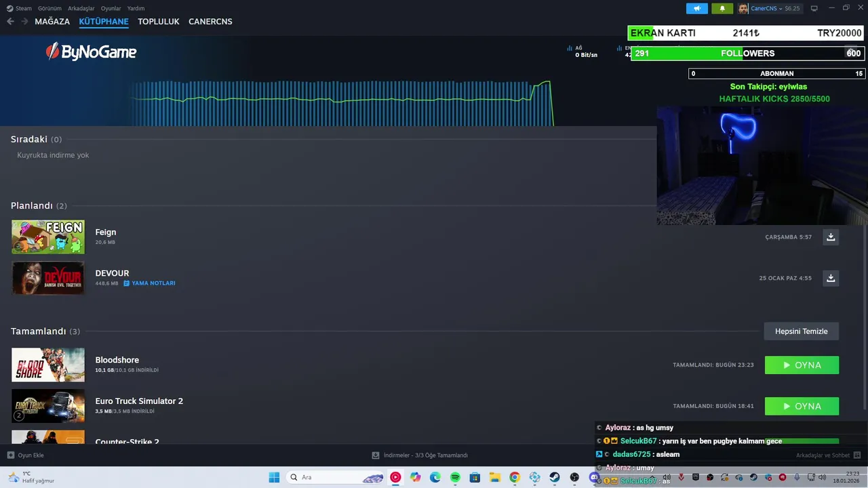Viewport: 868px width, 488px height.
Task: Open the Euro Truck Simulator 2 thumbnail
Action: coord(48,406)
